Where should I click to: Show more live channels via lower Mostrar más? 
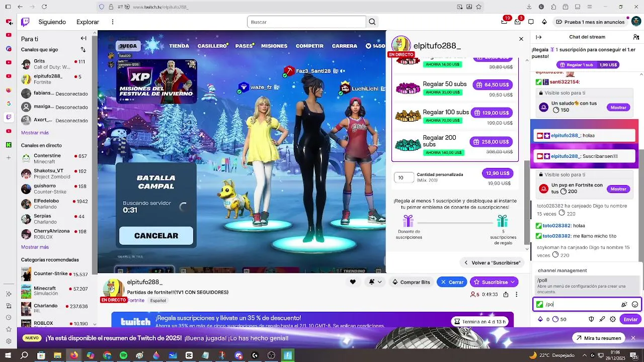pos(35,247)
